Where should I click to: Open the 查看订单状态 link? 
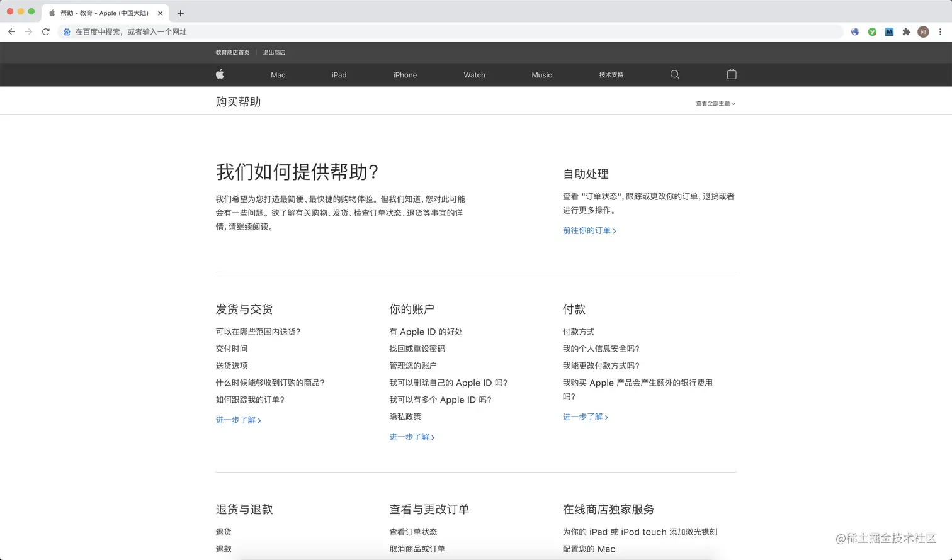pyautogui.click(x=413, y=532)
